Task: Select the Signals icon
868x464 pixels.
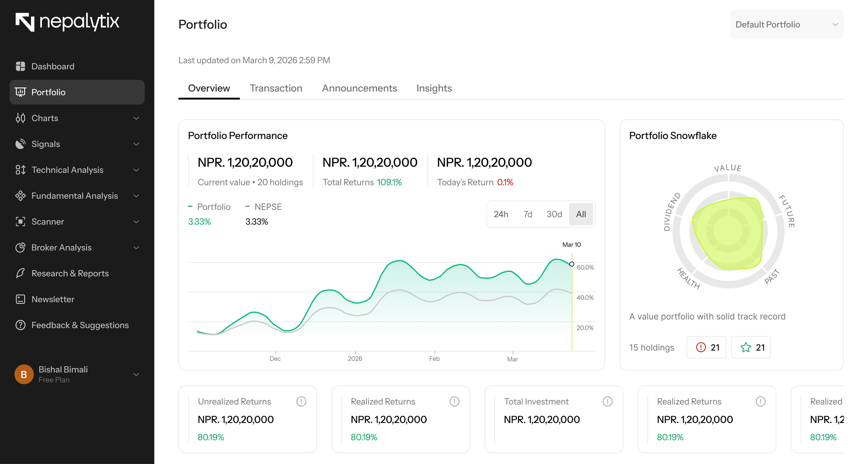Action: coord(21,144)
